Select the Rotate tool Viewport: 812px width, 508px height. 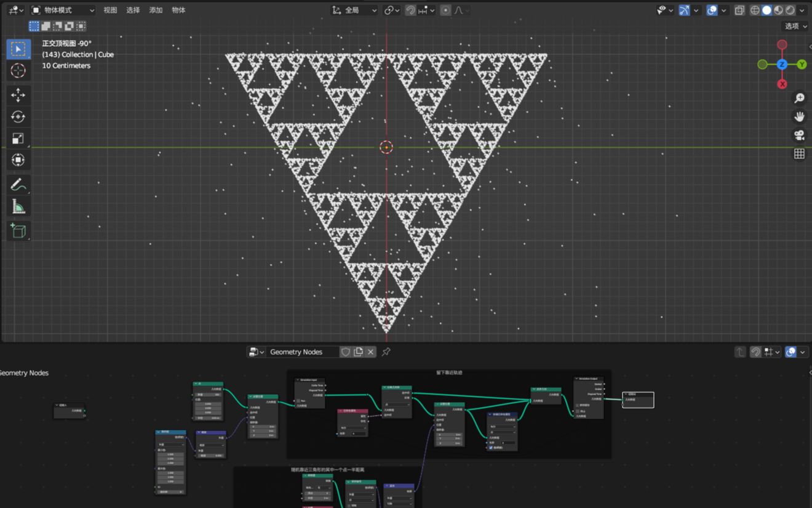pos(18,116)
